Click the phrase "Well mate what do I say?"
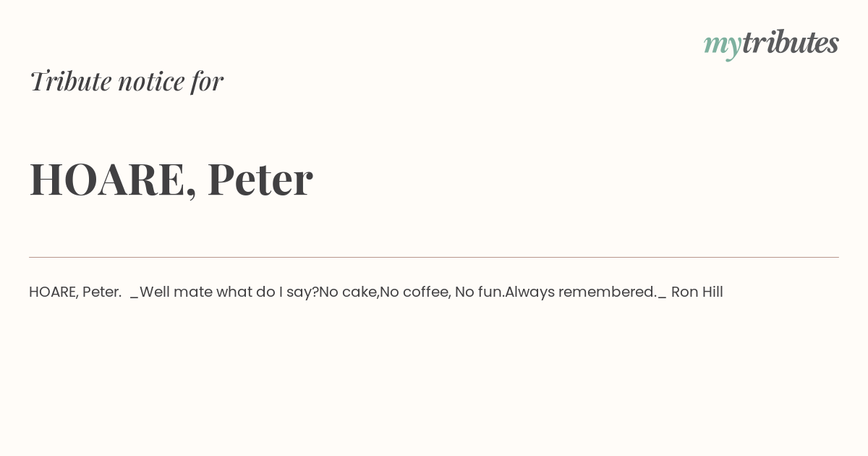The height and width of the screenshot is (456, 868). [229, 292]
